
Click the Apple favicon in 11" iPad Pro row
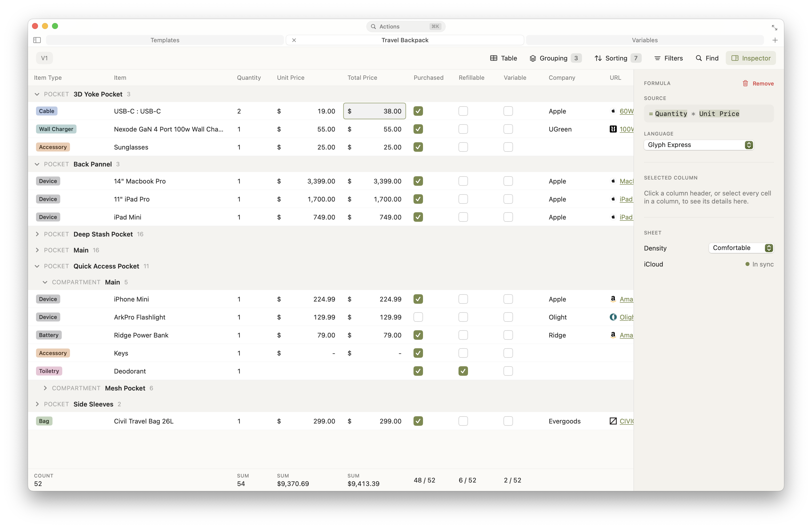613,199
